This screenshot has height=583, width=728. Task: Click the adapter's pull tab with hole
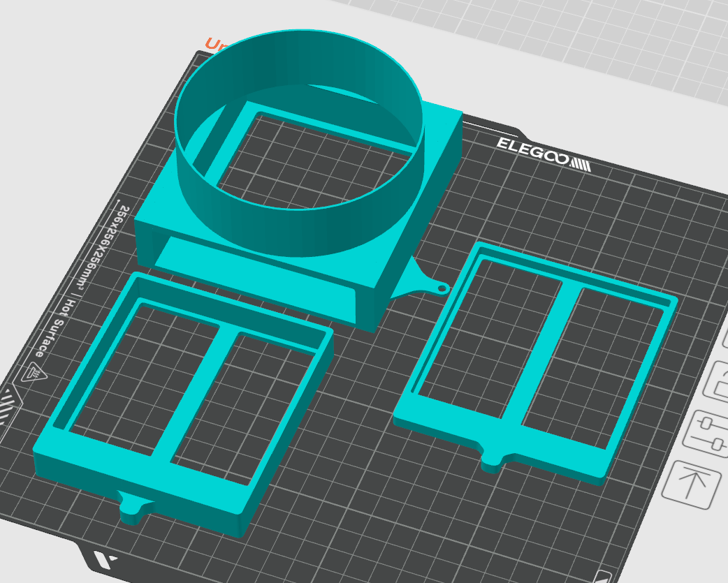point(427,281)
